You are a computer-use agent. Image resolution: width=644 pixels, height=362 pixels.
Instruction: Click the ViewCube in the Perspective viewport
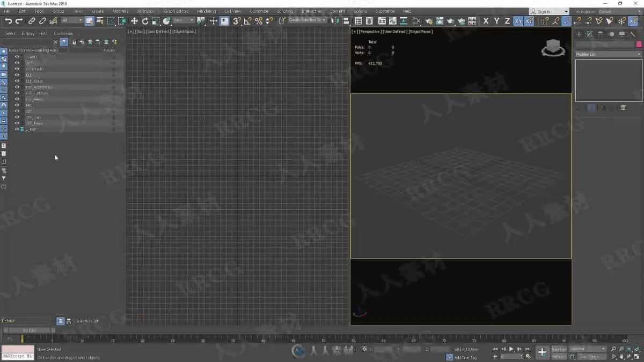(x=553, y=49)
